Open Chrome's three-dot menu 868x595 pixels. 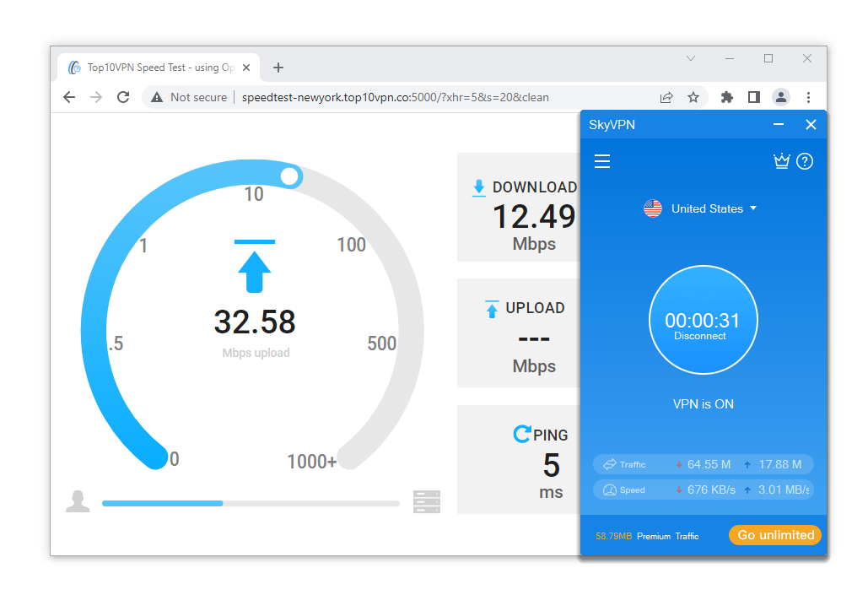coord(809,97)
